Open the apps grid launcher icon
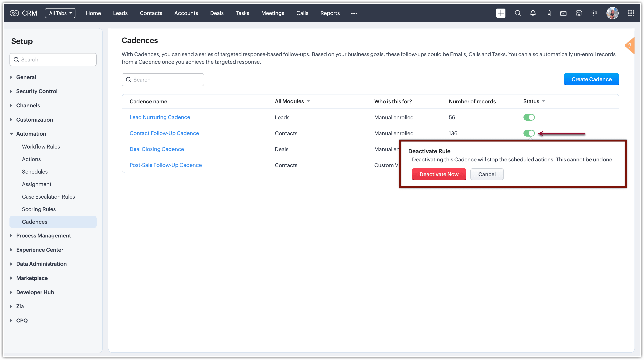This screenshot has width=644, height=360. pos(631,13)
